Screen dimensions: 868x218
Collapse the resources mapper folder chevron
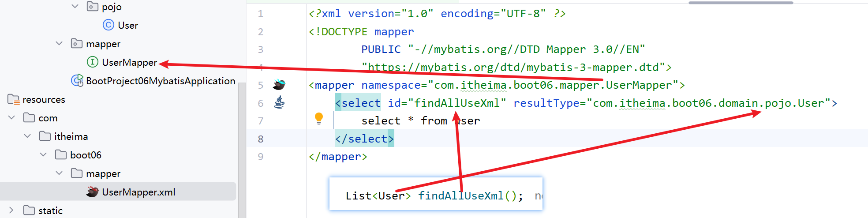tap(59, 173)
